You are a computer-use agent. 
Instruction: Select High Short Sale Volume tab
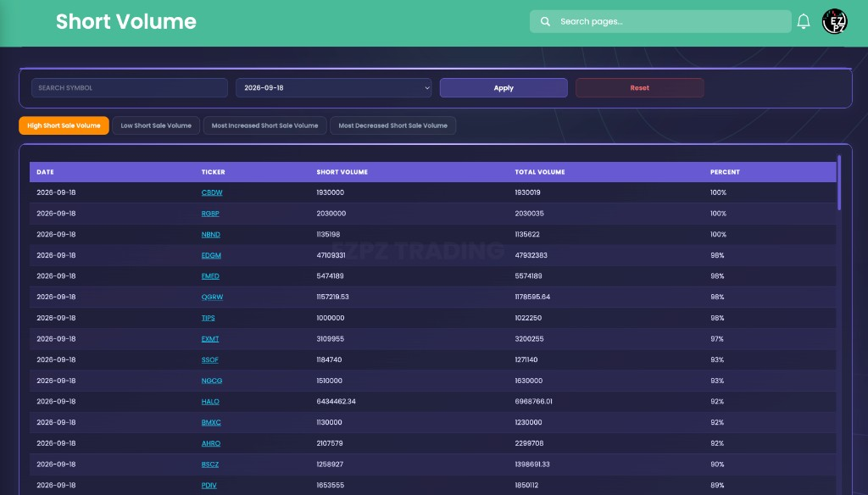(64, 125)
